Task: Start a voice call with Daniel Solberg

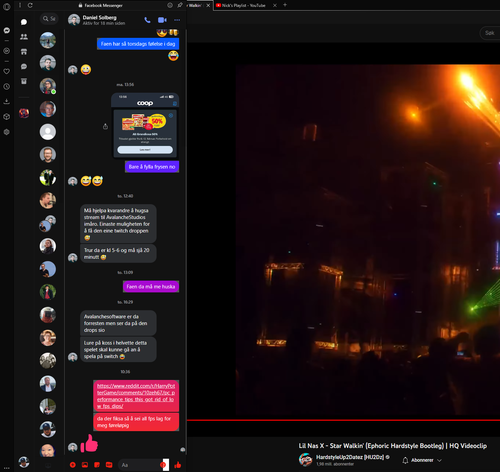Action: [147, 20]
